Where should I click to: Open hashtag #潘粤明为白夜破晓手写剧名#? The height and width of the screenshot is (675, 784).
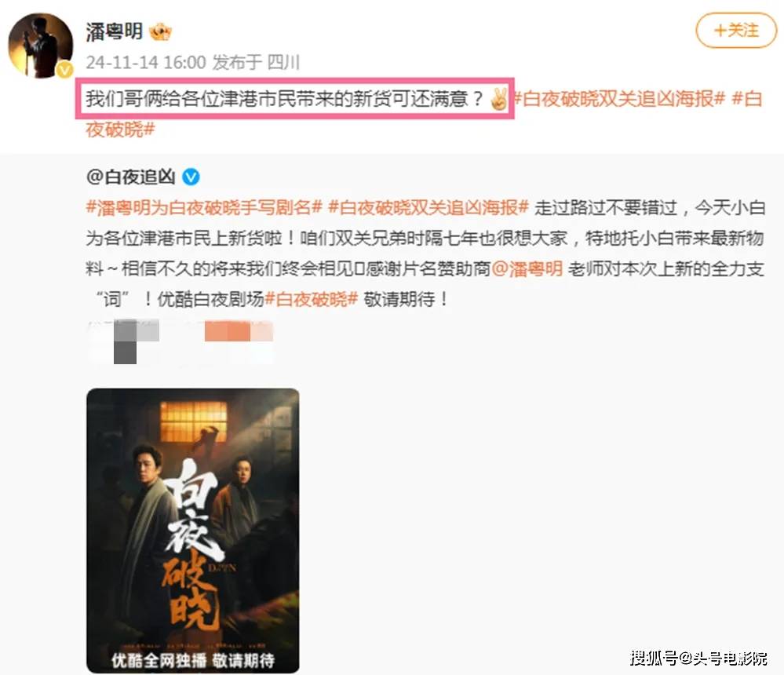[x=204, y=207]
